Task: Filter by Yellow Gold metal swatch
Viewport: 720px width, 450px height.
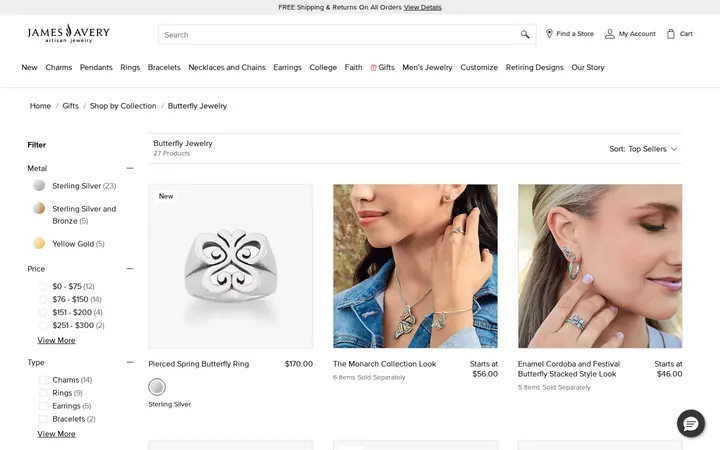Action: coord(39,243)
